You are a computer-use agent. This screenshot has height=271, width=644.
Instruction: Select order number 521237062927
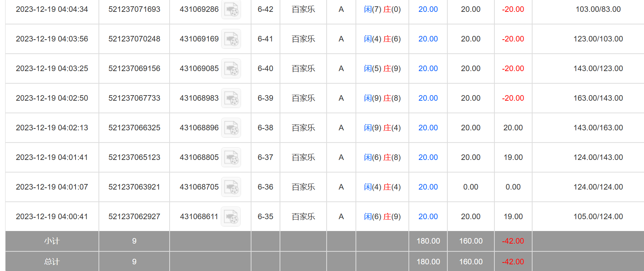tap(134, 217)
